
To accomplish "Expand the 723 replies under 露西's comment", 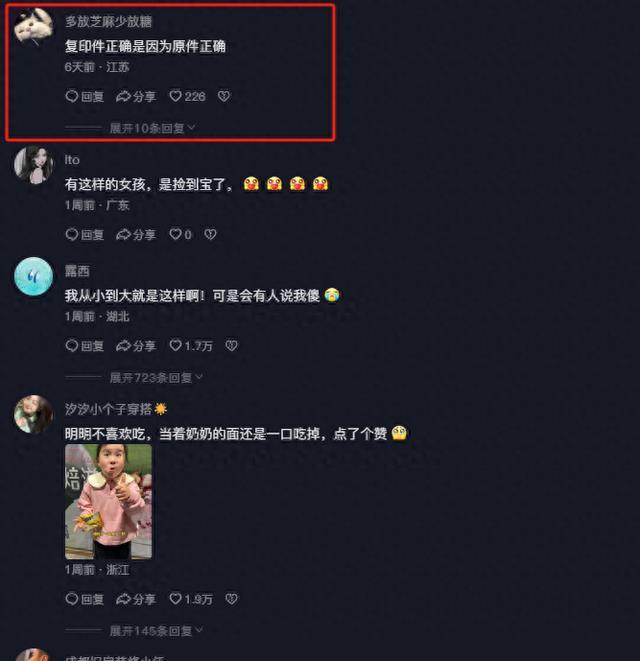I will (x=156, y=377).
